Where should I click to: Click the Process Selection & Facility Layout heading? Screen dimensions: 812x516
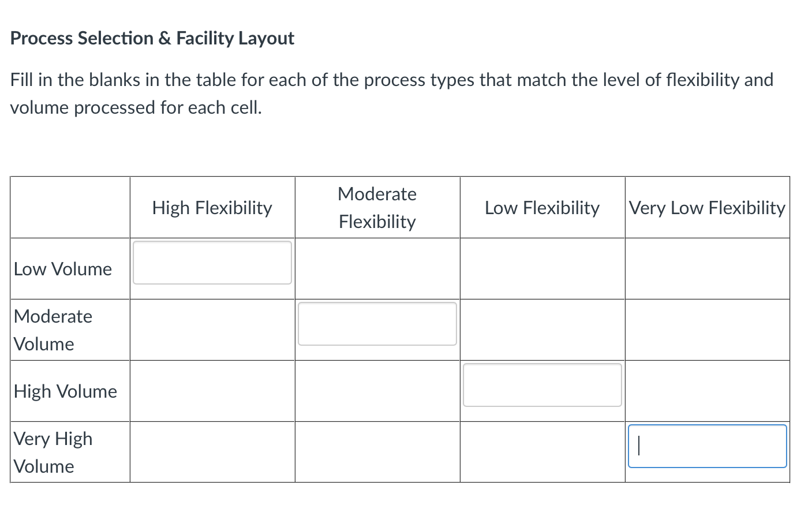pyautogui.click(x=152, y=38)
